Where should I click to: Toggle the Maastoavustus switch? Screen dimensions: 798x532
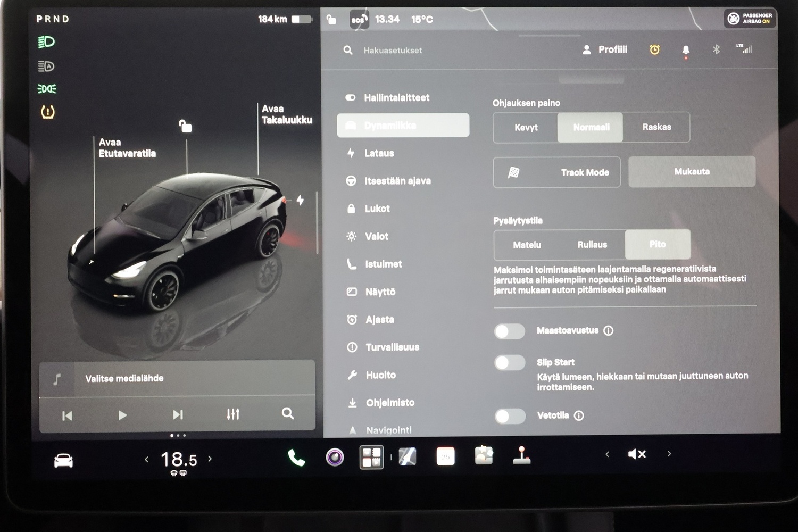point(510,331)
